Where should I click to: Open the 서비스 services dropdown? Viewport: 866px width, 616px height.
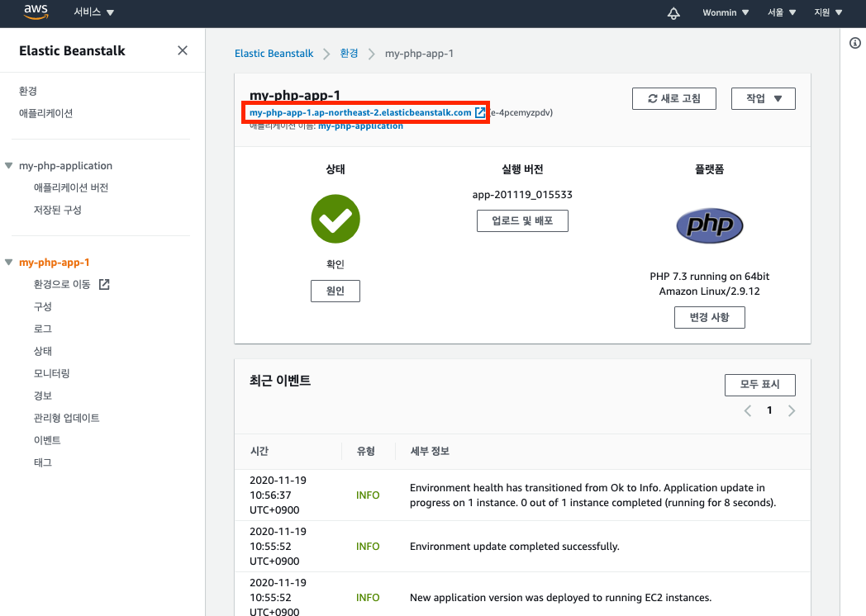pos(94,12)
